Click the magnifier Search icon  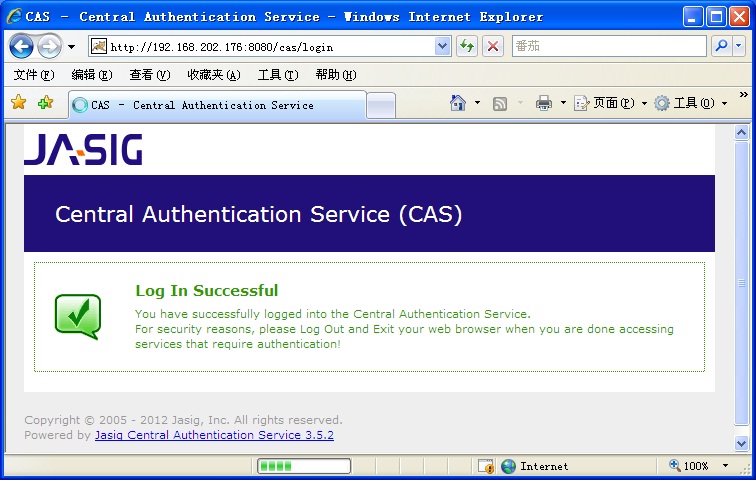[721, 46]
